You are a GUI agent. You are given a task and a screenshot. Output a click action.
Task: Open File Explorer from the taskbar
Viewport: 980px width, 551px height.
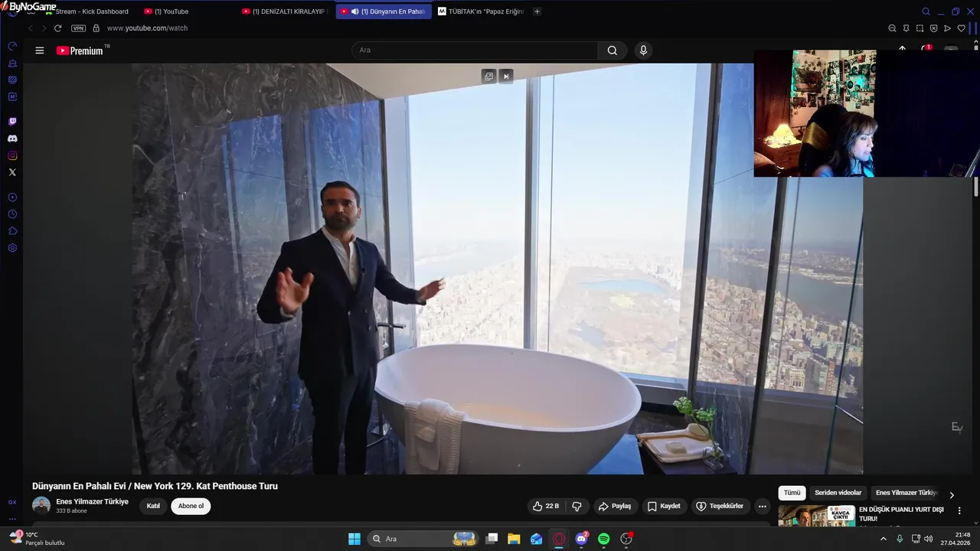pos(514,539)
